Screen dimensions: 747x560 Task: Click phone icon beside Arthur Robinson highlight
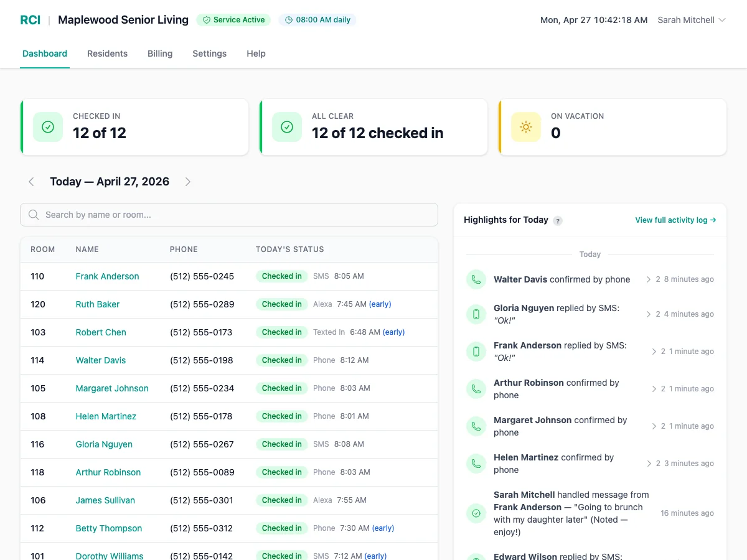476,389
